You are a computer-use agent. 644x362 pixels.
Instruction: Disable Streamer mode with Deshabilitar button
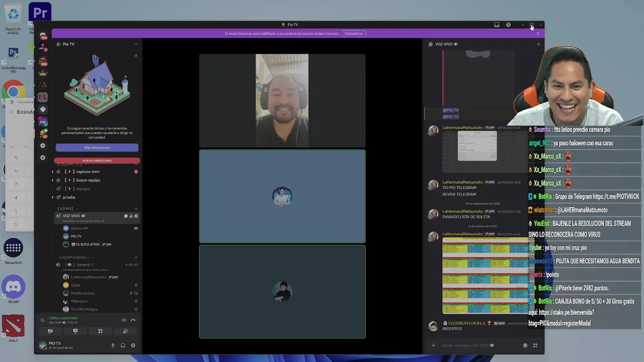[354, 34]
